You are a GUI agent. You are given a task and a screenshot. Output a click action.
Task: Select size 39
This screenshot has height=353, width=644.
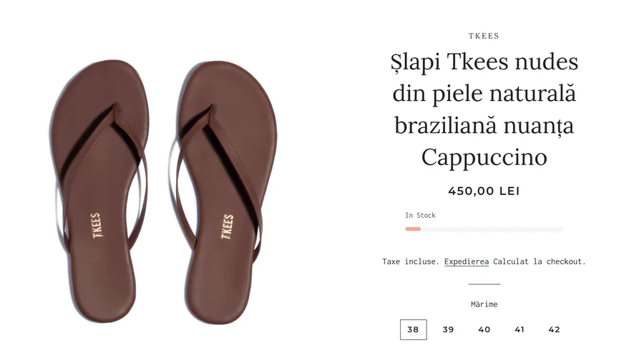[x=449, y=329]
